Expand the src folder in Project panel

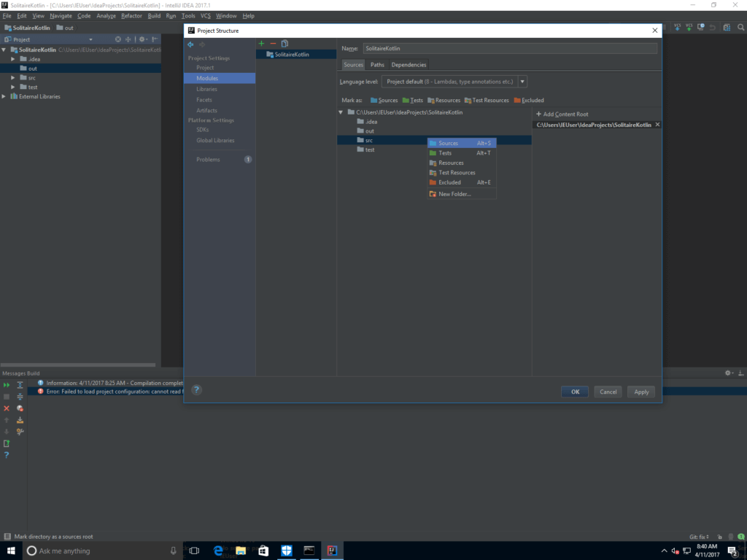[13, 77]
